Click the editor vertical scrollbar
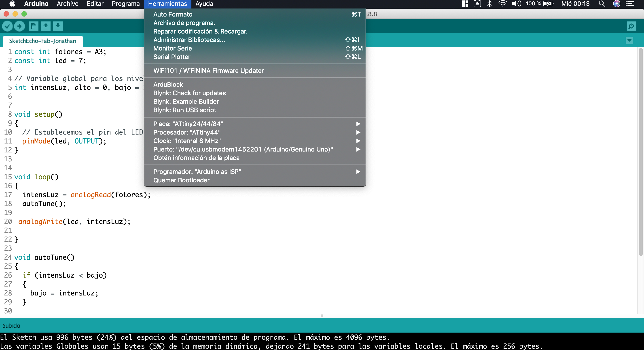This screenshot has height=350, width=644. pyautogui.click(x=640, y=152)
